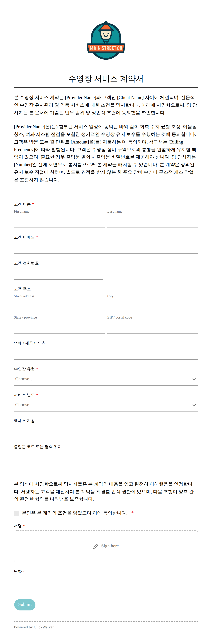Click the State / province field
This screenshot has width=212, height=644.
pos(59,327)
